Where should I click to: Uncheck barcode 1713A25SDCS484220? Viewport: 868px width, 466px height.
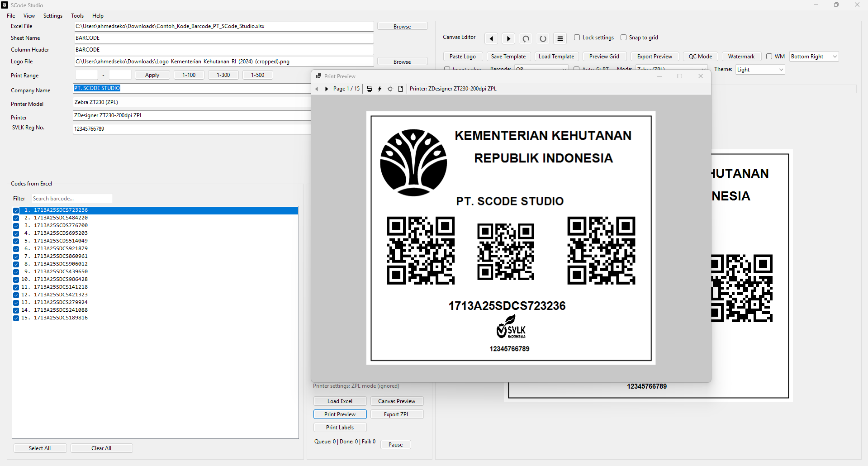click(x=16, y=218)
